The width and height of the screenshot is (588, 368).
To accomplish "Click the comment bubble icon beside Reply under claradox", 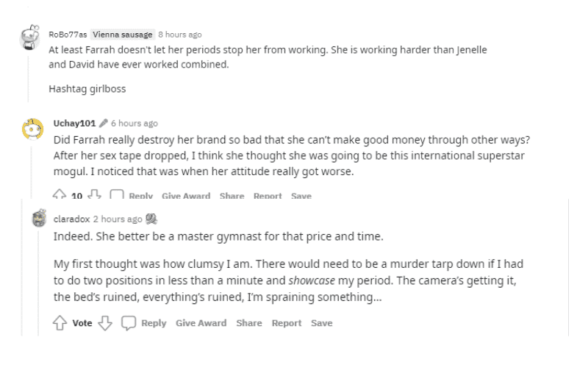I will click(128, 323).
